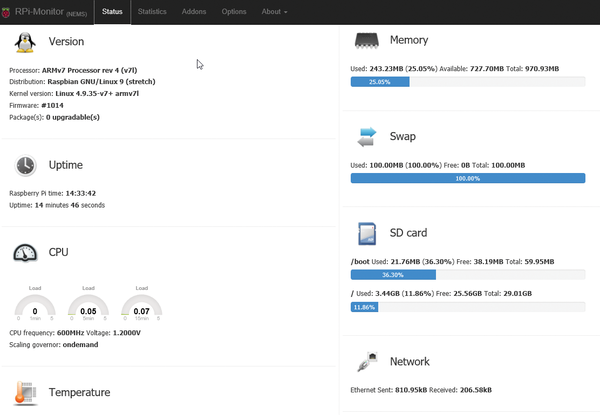
Task: Click CPU frequency '600MHz' value
Action: (71, 333)
